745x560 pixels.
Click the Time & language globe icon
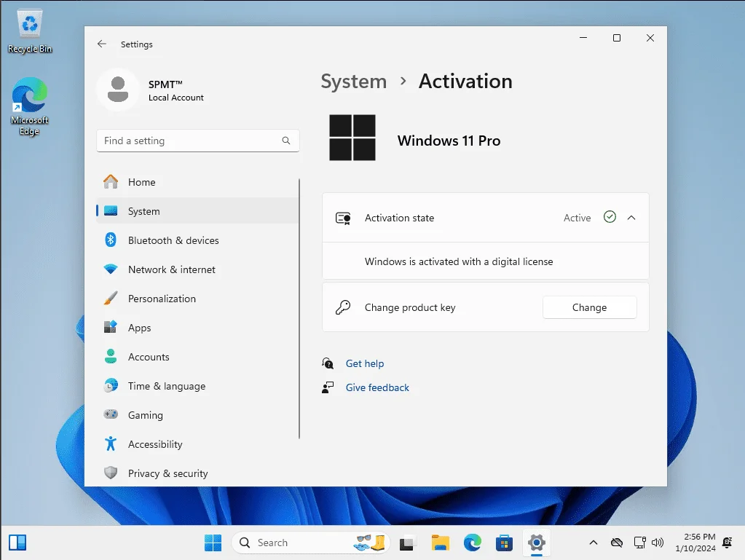pyautogui.click(x=111, y=385)
